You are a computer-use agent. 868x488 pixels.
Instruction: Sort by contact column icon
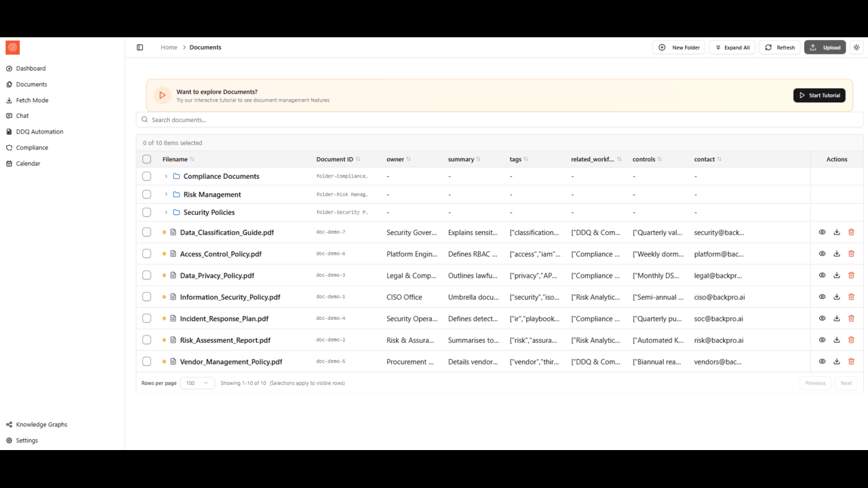click(x=719, y=159)
